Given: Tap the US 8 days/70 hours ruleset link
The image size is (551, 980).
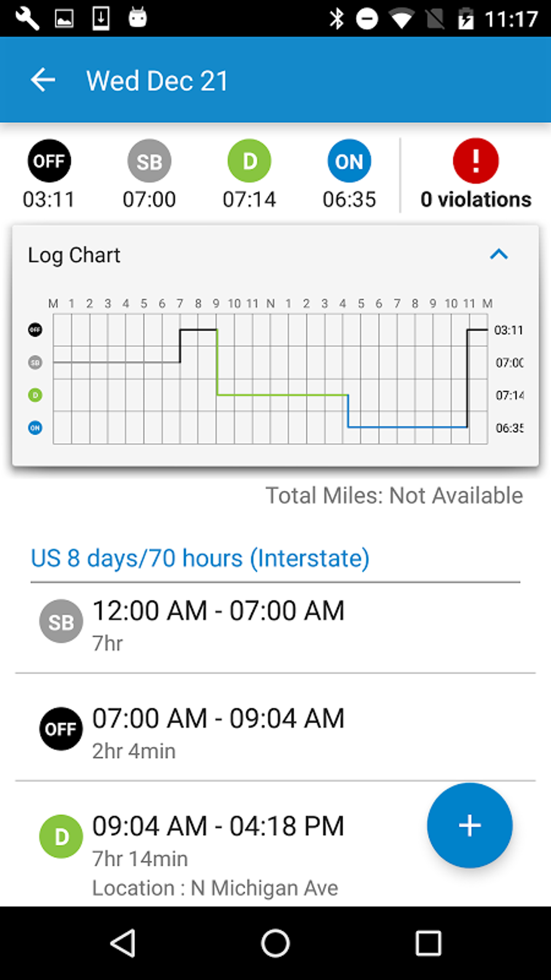Looking at the screenshot, I should pyautogui.click(x=200, y=558).
